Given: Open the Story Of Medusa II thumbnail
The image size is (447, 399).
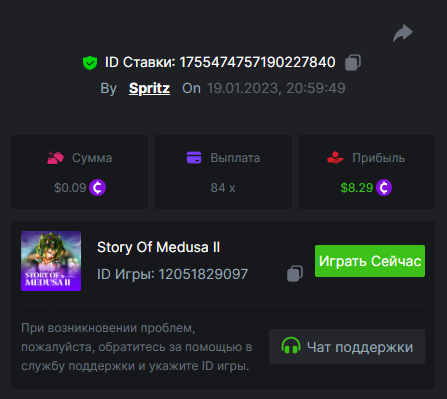Looking at the screenshot, I should click(x=51, y=261).
